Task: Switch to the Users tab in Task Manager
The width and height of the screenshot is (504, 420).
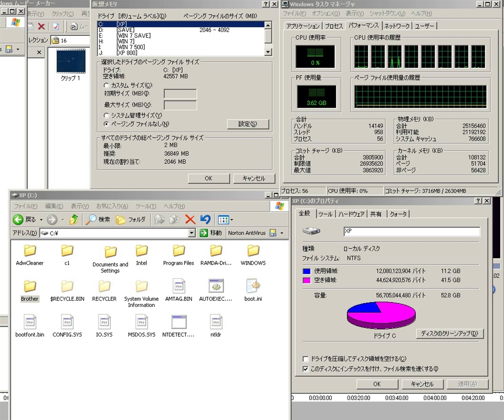Action: coord(424,26)
